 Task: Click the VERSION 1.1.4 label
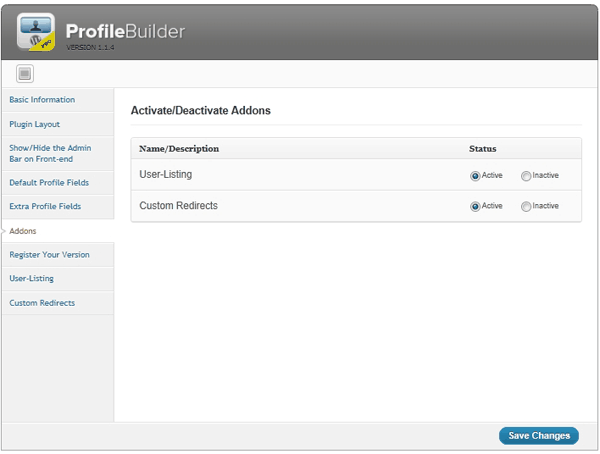tap(90, 47)
